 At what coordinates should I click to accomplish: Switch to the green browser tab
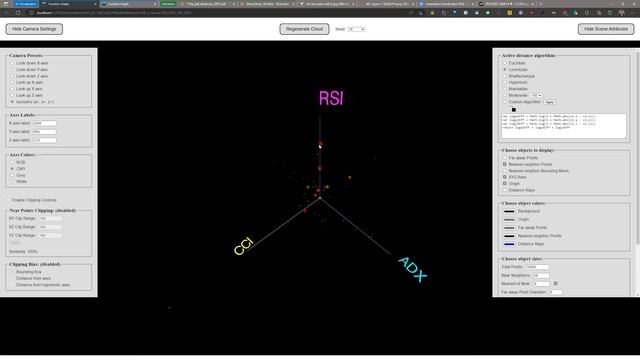(x=168, y=4)
